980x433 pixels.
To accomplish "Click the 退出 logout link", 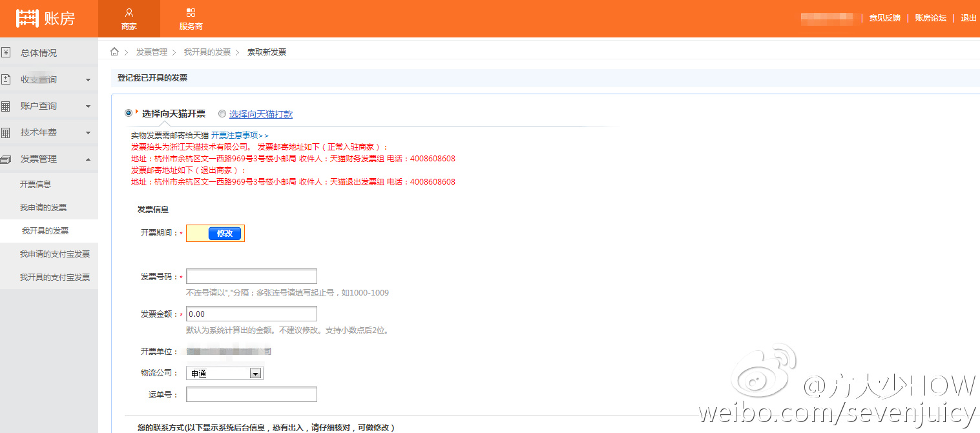I will tap(969, 18).
